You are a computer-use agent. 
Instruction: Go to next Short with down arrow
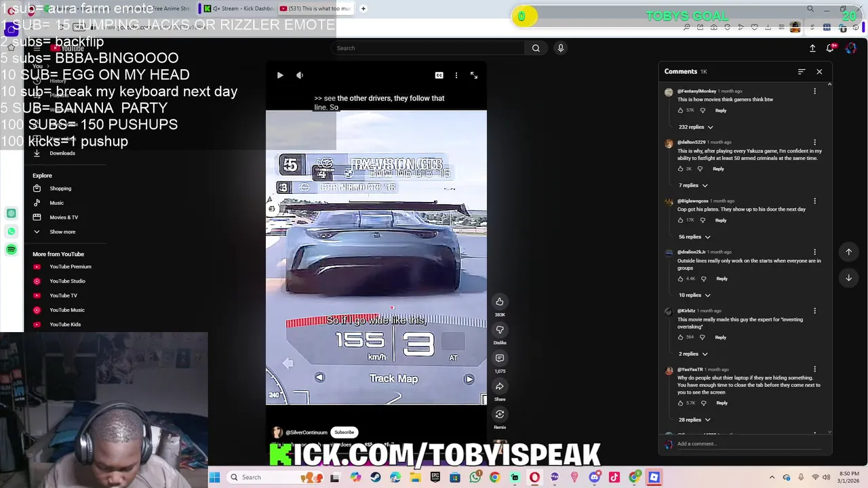point(848,278)
